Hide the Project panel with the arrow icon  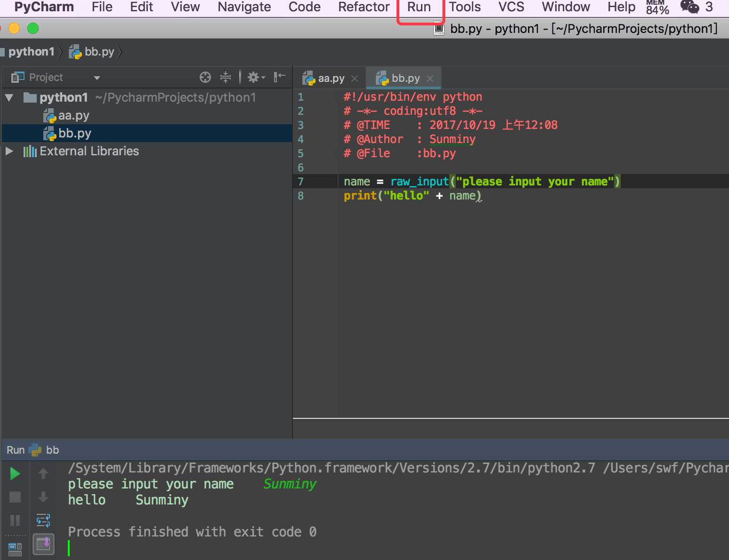coord(280,77)
